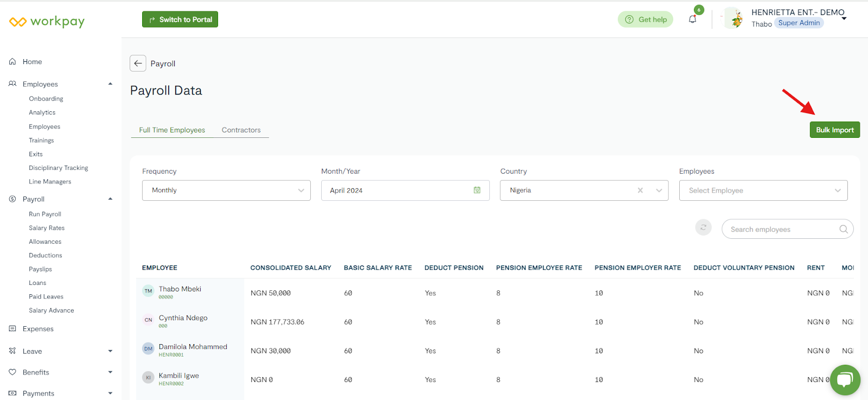
Task: Open Cynthia Ndego employee link
Action: point(183,318)
